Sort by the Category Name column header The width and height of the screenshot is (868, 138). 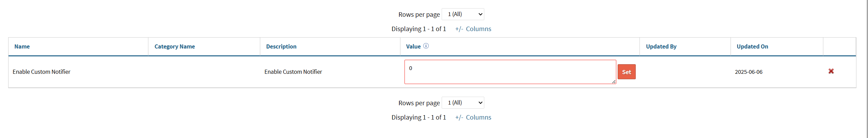[175, 46]
